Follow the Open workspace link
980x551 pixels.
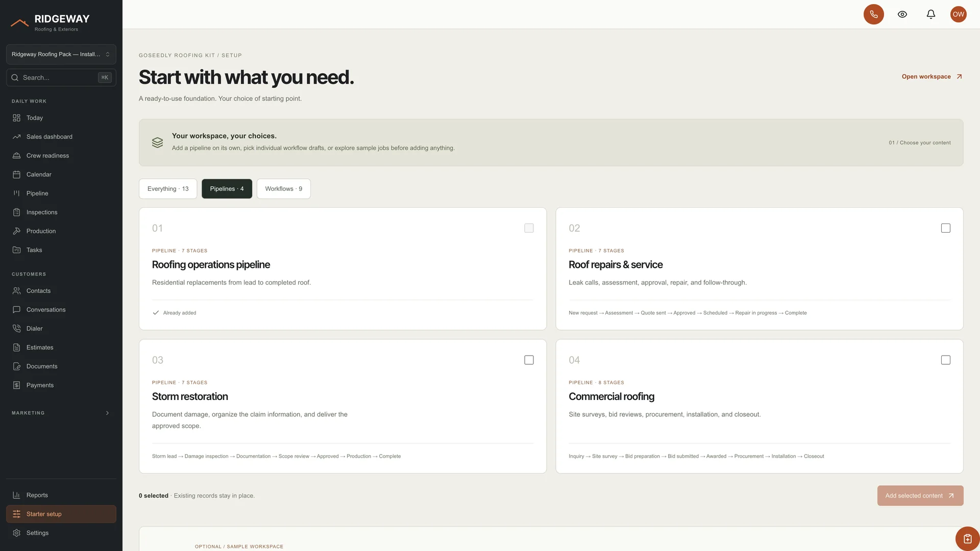[x=932, y=77]
